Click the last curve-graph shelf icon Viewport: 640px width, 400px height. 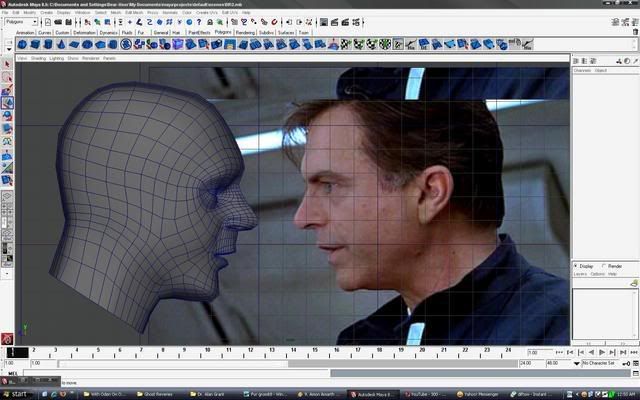(527, 44)
